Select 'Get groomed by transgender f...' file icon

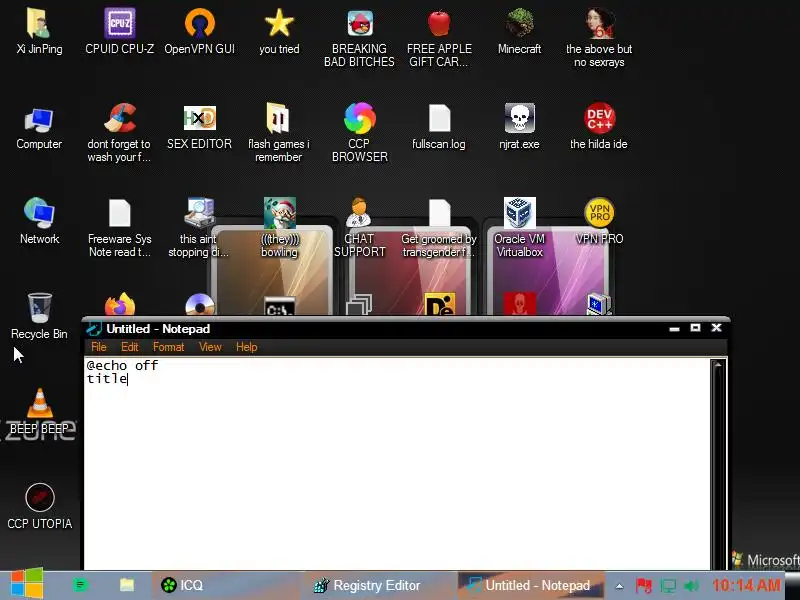pos(439,213)
